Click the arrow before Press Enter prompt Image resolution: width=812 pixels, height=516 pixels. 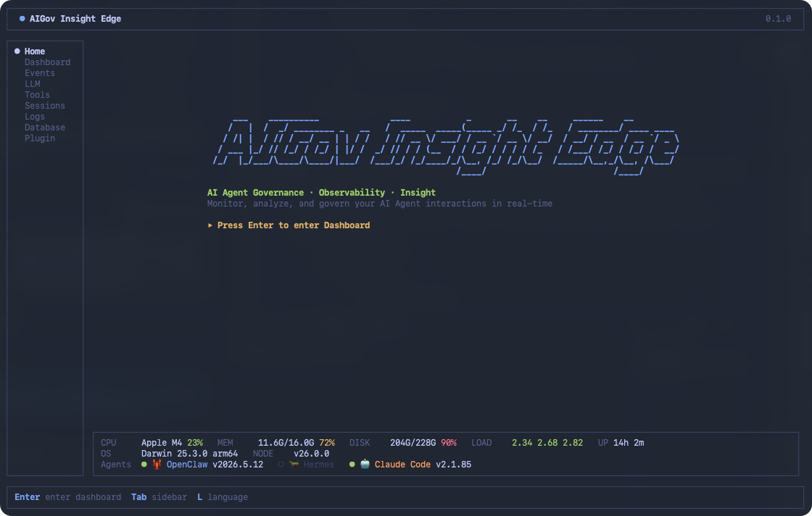coord(210,225)
